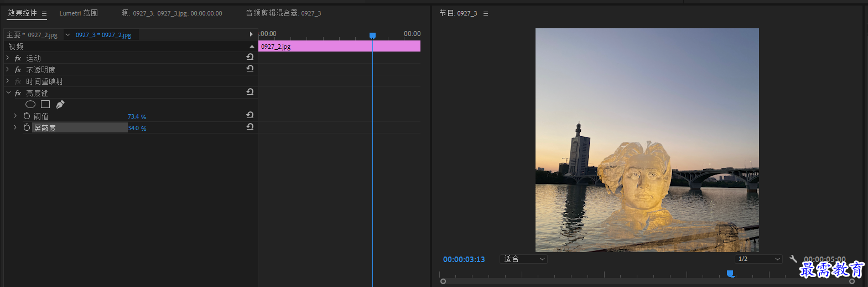Click the 不透明度 effect name

(x=41, y=70)
